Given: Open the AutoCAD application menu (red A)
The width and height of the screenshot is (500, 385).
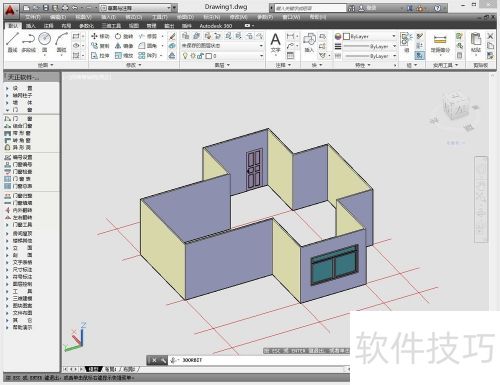Looking at the screenshot, I should [x=11, y=11].
